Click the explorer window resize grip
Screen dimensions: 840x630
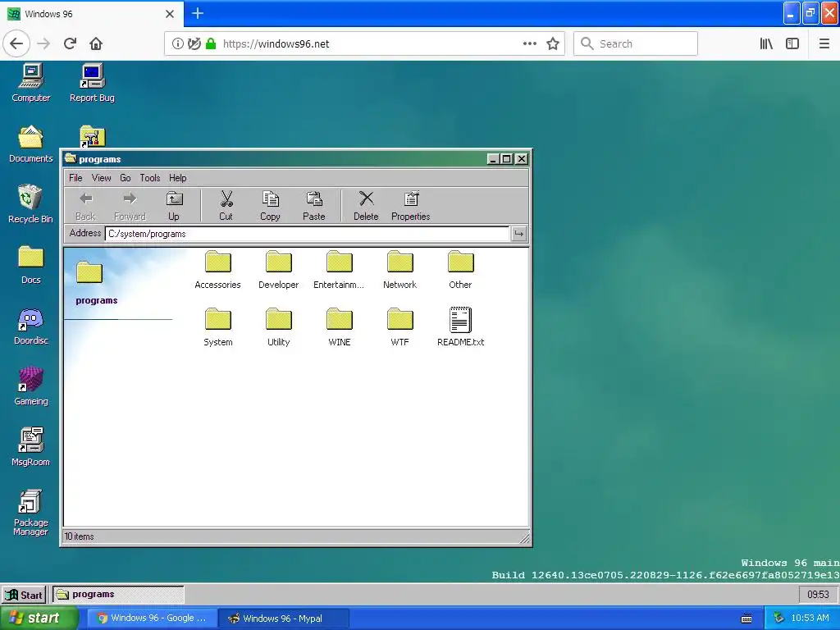tap(524, 538)
